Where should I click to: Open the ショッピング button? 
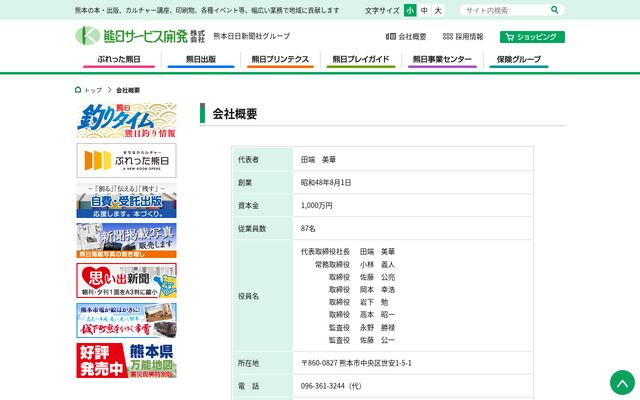(x=532, y=37)
